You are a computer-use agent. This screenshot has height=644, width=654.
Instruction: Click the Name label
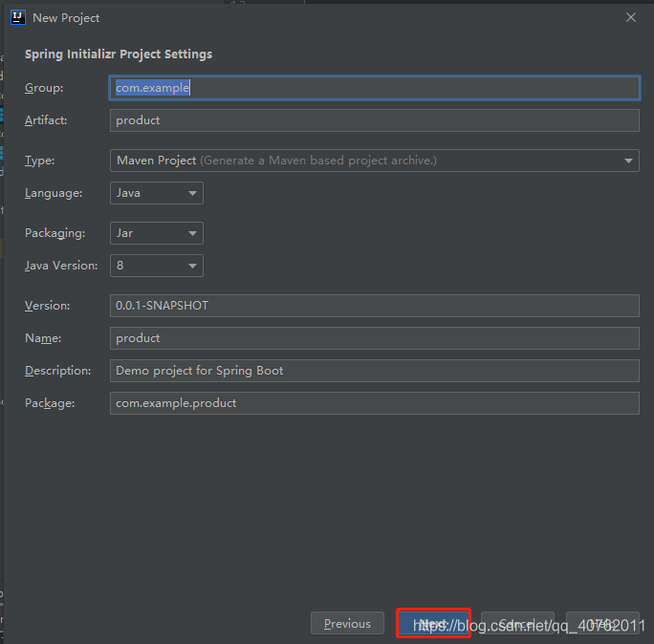point(43,338)
